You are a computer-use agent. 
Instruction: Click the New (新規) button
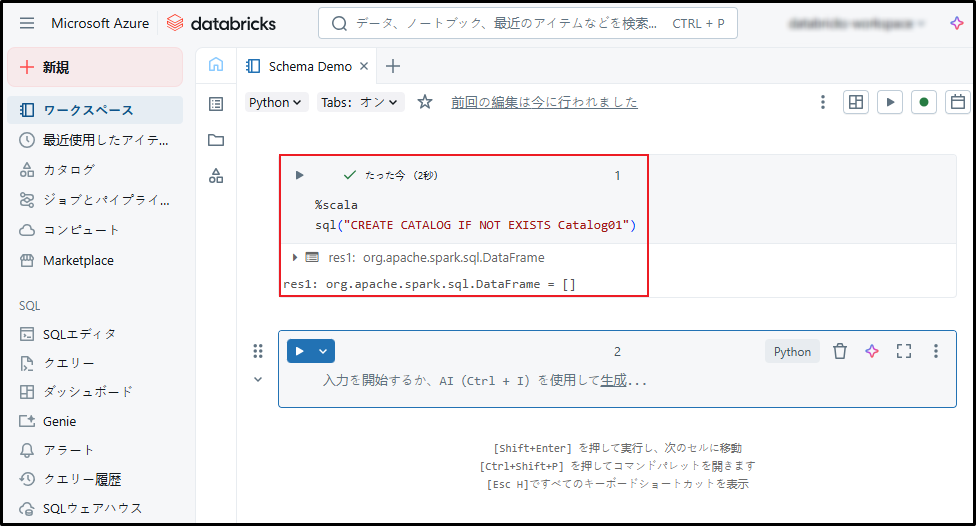tap(95, 67)
